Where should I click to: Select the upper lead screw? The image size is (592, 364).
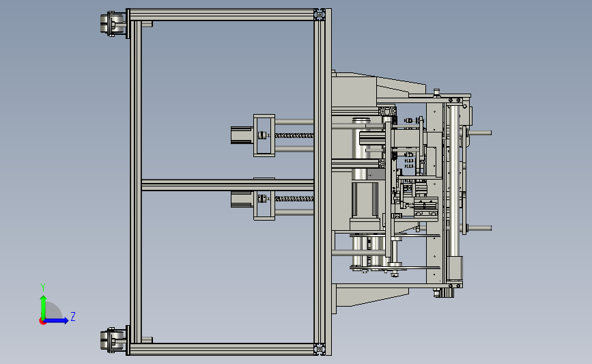tap(294, 135)
